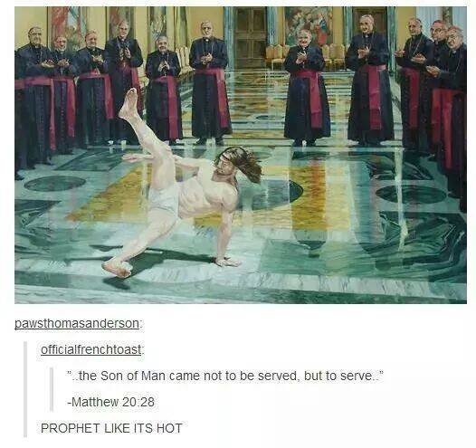This screenshot has width=476, height=448.
Task: Select the -Matthew 20:28 citation line
Action: pyautogui.click(x=110, y=402)
